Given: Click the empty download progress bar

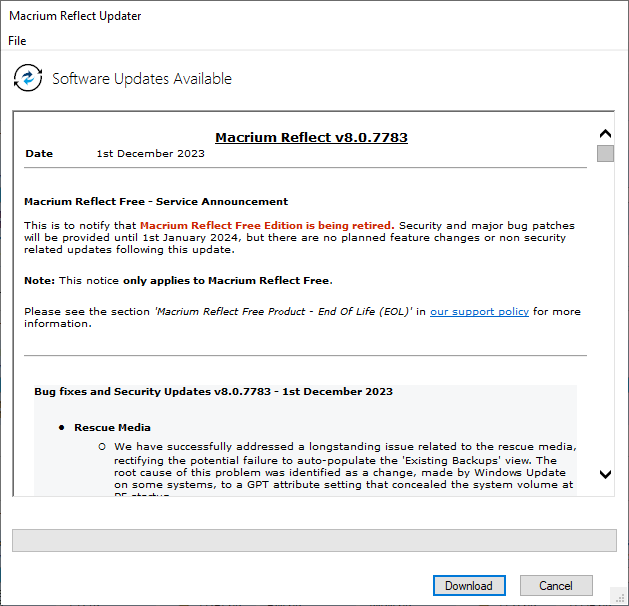Looking at the screenshot, I should [314, 540].
